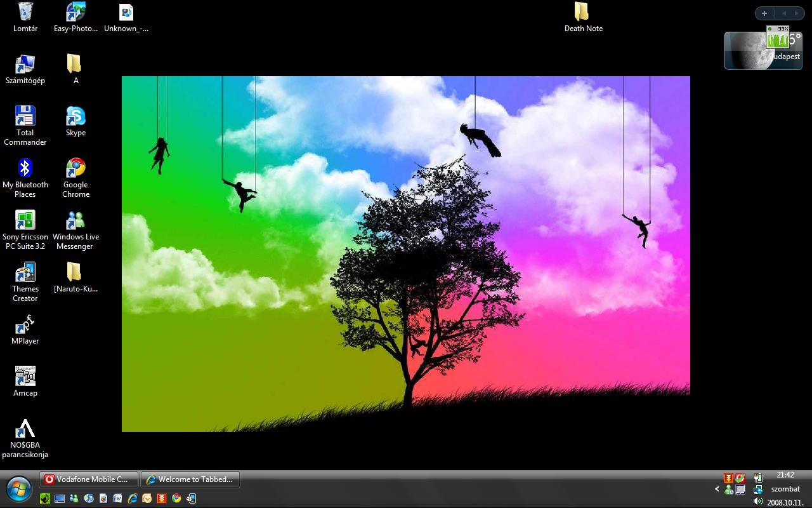Open Sony Ericsson PC Suite 3.2
812x508 pixels.
coord(25,230)
